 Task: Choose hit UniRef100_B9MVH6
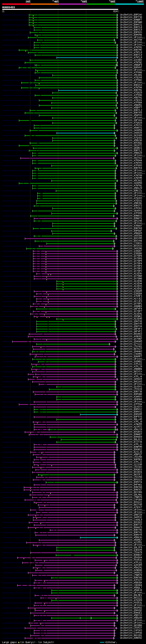[131, 35]
